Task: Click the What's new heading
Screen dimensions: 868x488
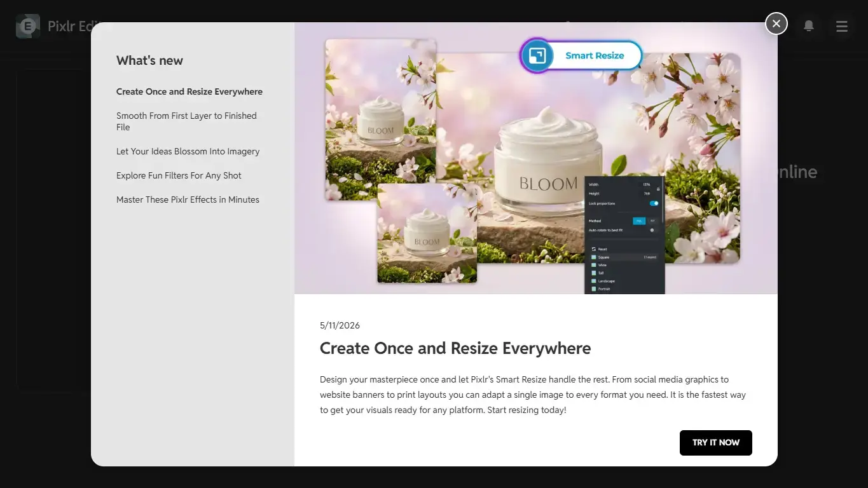Action: click(x=149, y=60)
